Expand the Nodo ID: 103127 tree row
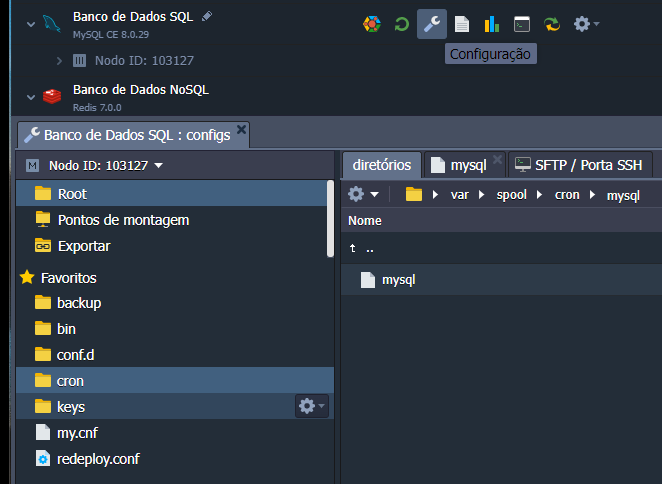The image size is (662, 484). (60, 61)
